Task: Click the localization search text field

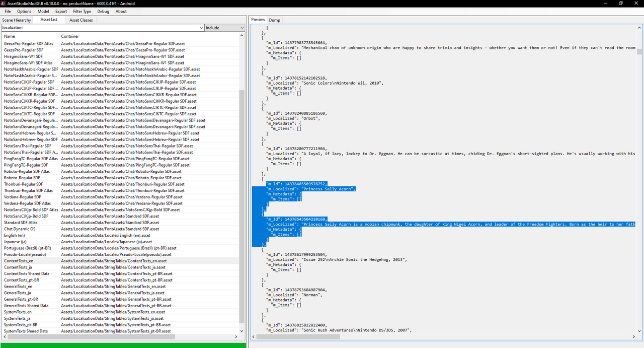Action: pos(101,28)
